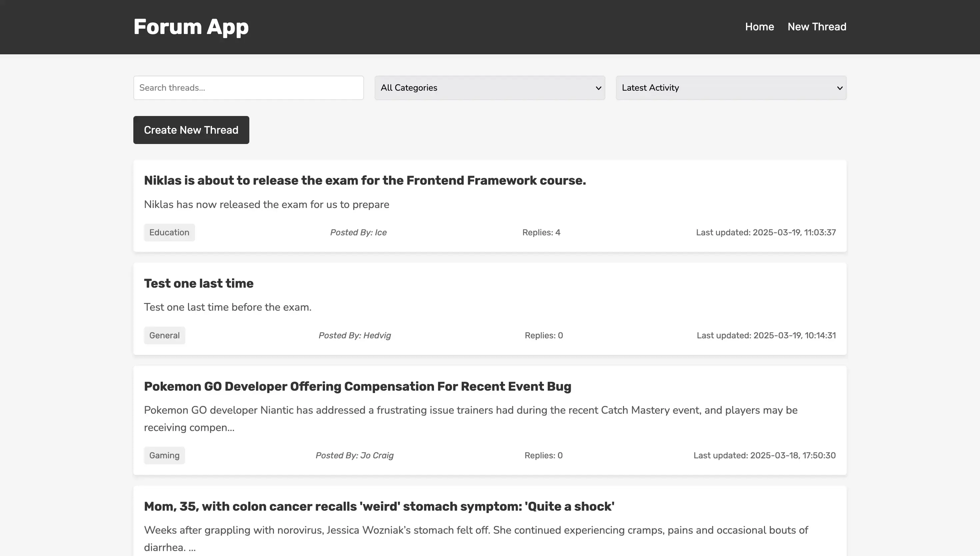Open the Pokemon GO compensation thread

click(357, 386)
